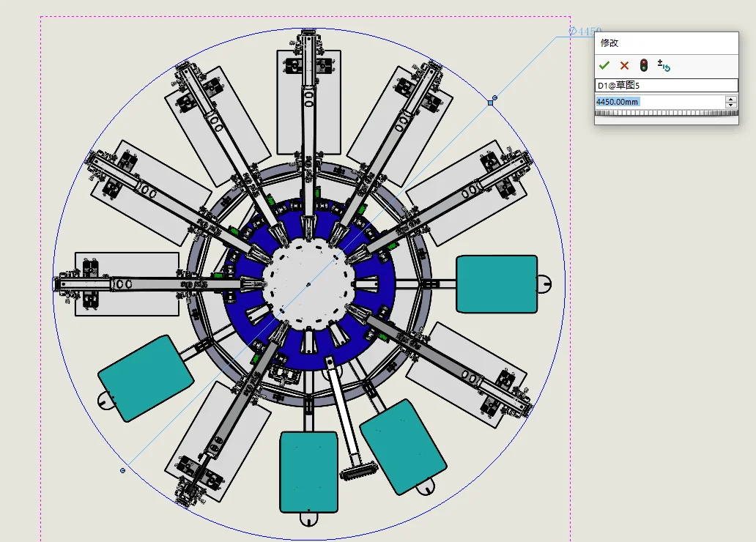Select the teal pallet at lower left

[146, 378]
